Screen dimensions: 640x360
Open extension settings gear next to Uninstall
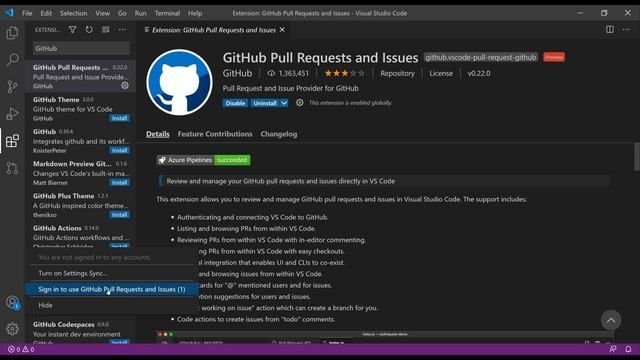tap(300, 103)
